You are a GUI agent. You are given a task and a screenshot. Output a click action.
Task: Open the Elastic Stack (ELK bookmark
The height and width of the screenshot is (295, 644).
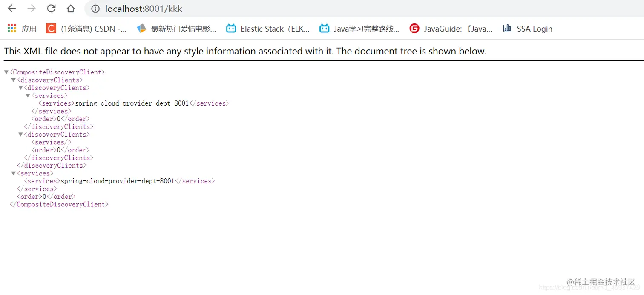point(268,29)
